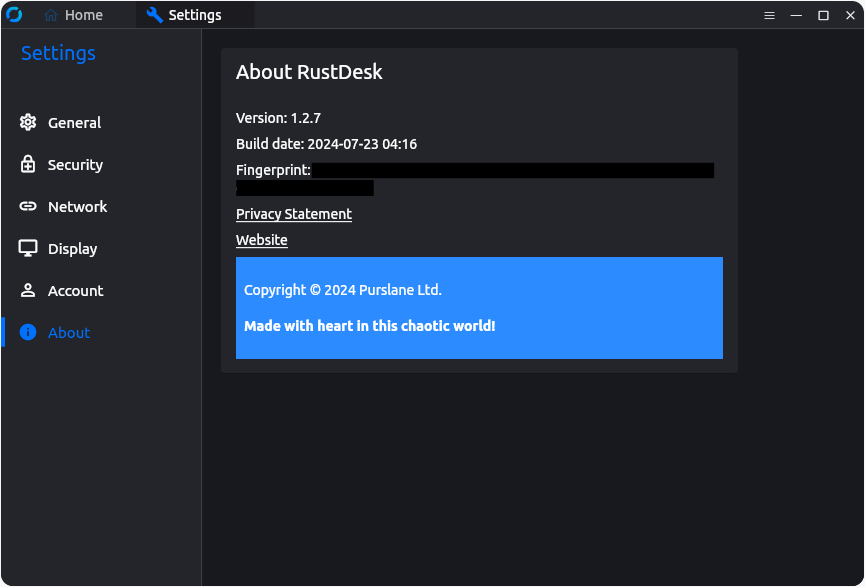865x587 pixels.
Task: Click the Home icon in the tab bar
Action: pyautogui.click(x=51, y=14)
